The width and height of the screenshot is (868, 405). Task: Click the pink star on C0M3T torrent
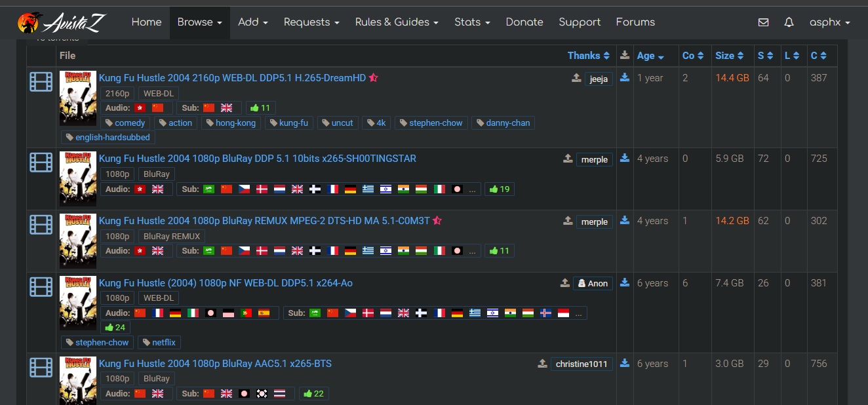click(x=437, y=221)
